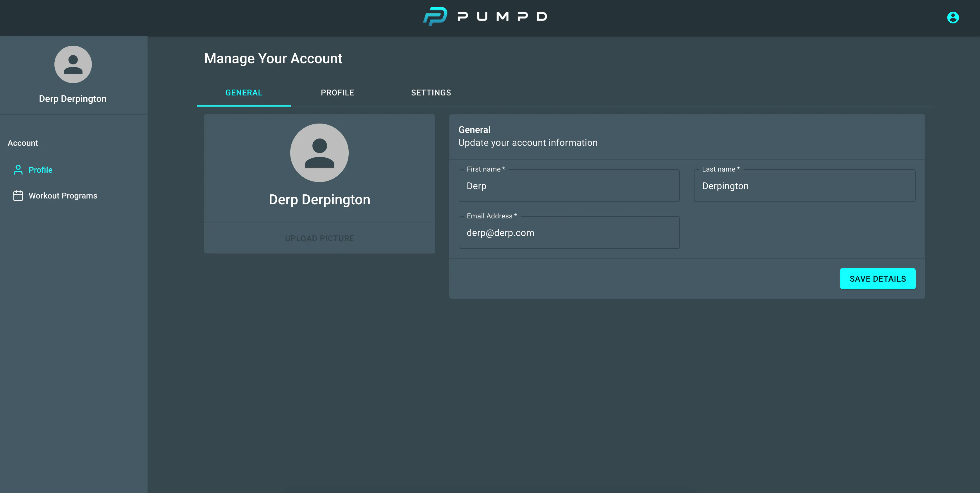Click the Workout Programs calendar icon
The height and width of the screenshot is (493, 980).
[x=18, y=196]
